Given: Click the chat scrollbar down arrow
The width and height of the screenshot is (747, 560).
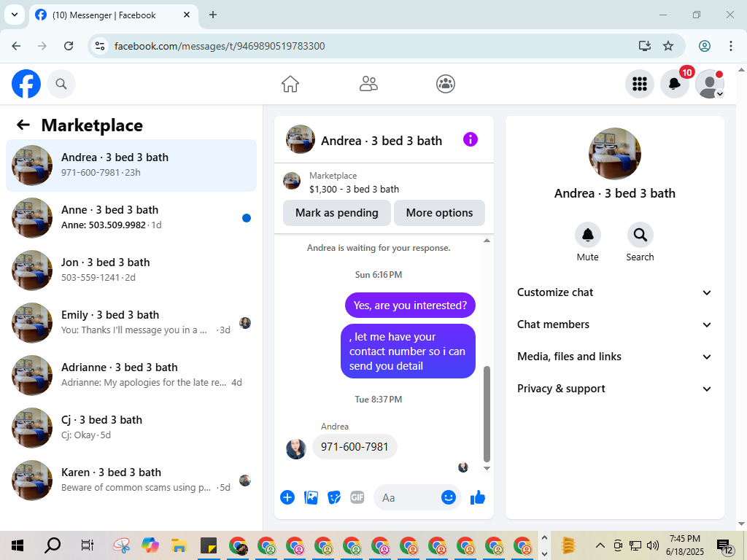Looking at the screenshot, I should point(487,469).
